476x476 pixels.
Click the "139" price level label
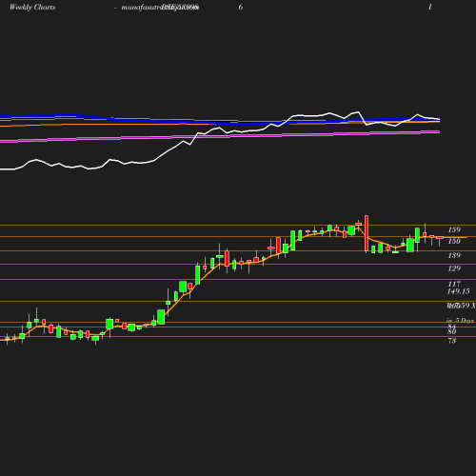[x=454, y=255]
